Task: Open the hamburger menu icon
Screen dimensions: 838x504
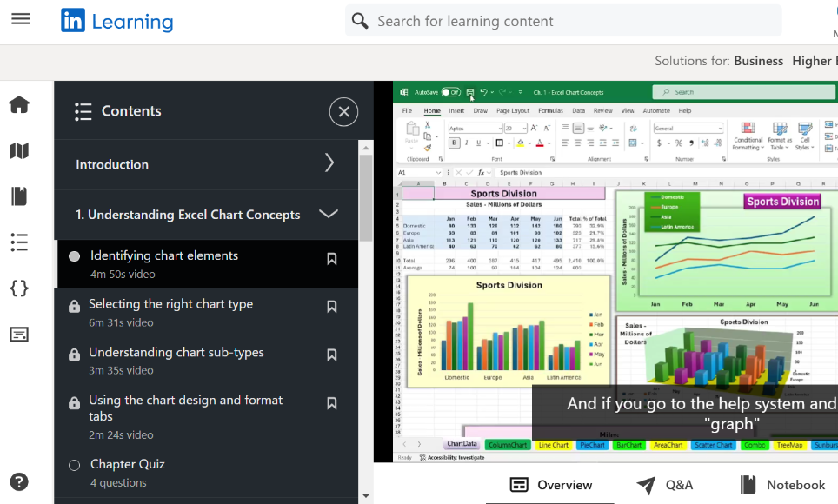Action: point(21,19)
